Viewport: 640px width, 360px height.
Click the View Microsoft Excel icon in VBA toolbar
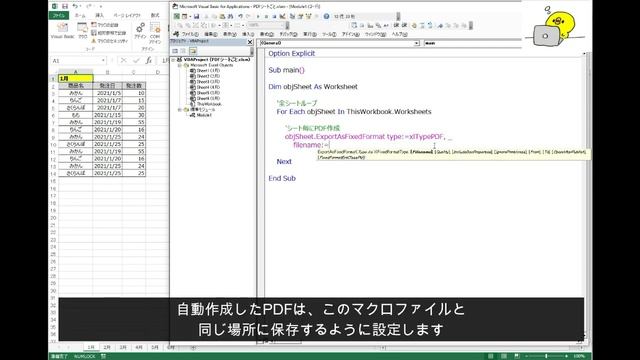(x=177, y=16)
